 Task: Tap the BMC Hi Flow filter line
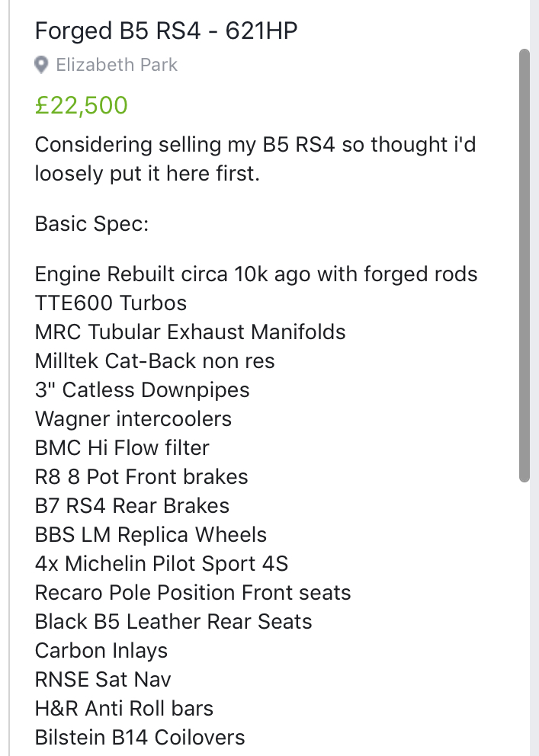coord(122,448)
